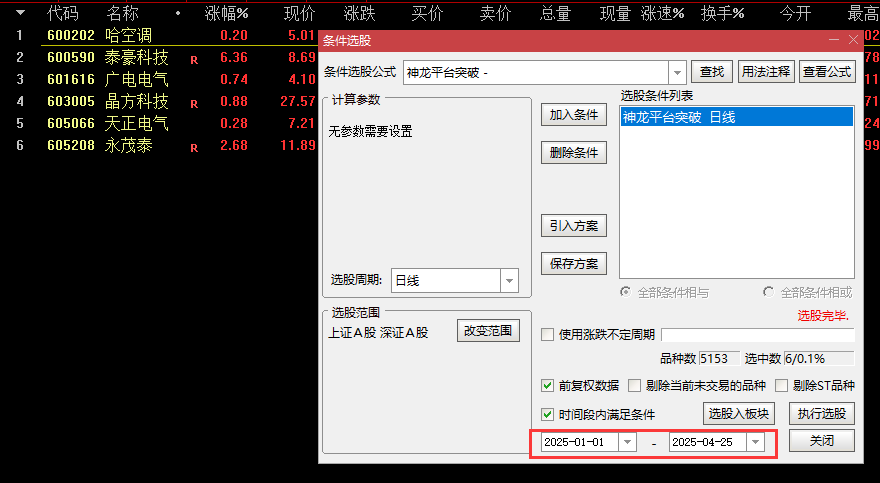Click the 涨跌不定周期 input field

pos(758,335)
